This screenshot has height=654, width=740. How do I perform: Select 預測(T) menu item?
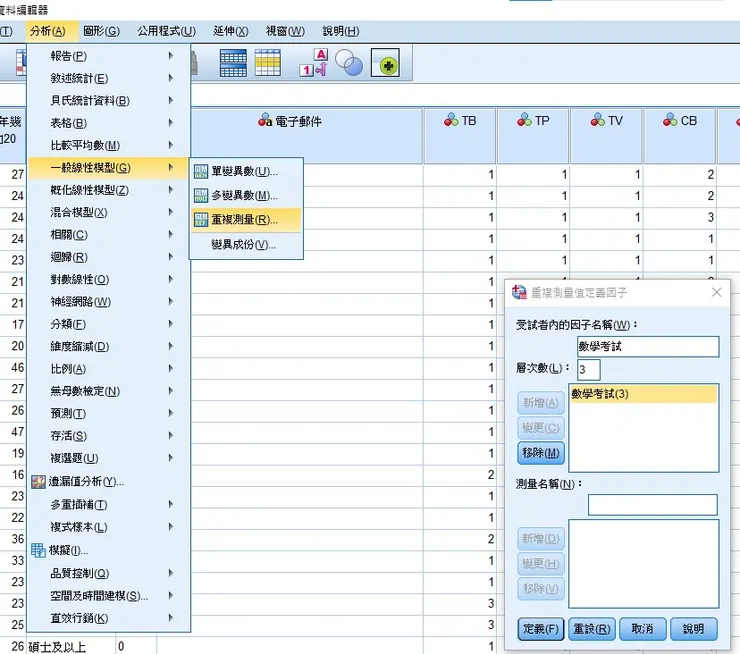(x=109, y=414)
